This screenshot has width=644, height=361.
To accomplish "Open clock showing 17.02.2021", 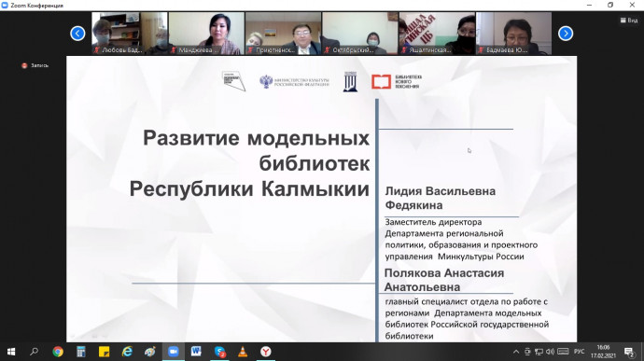I will (603, 352).
